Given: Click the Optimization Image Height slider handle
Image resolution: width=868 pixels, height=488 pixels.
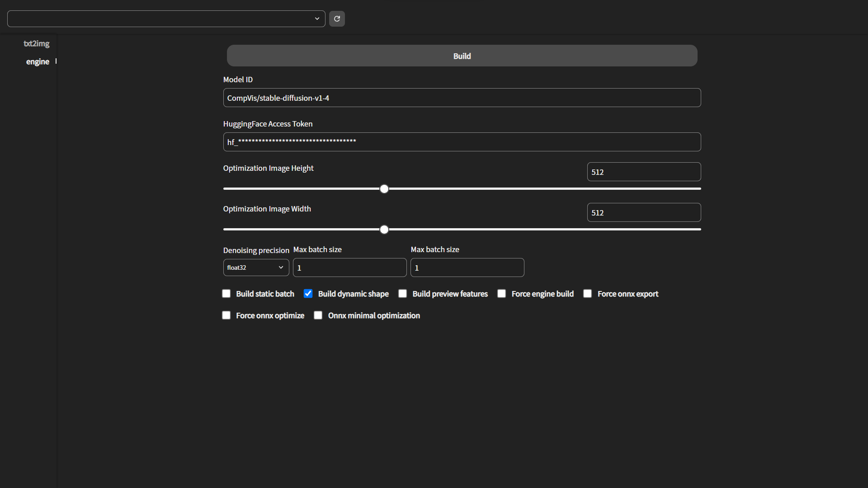Looking at the screenshot, I should pos(384,189).
